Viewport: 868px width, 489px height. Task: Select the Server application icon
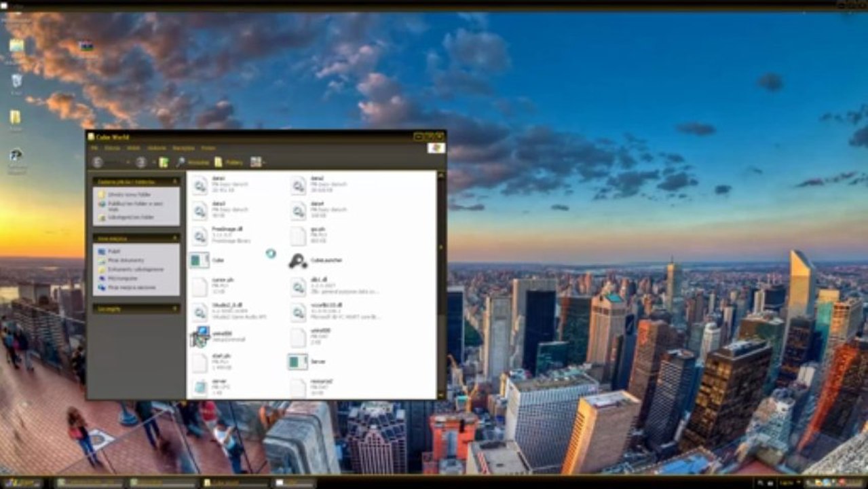pyautogui.click(x=298, y=362)
